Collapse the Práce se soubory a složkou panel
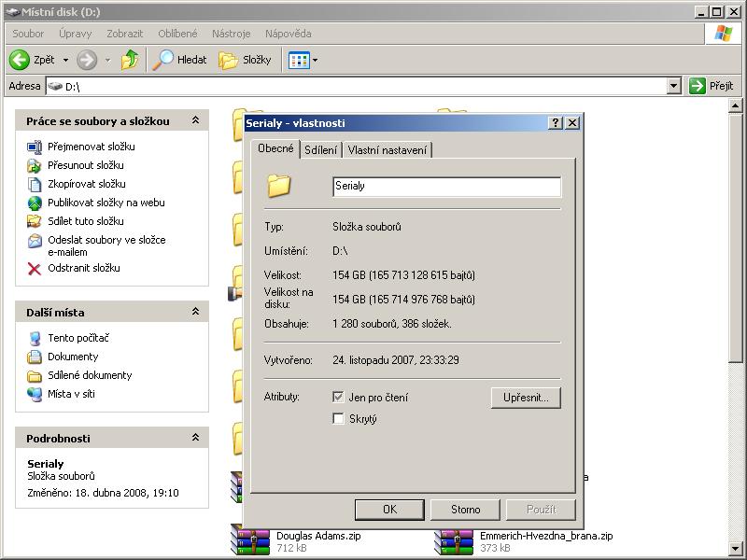The width and height of the screenshot is (747, 560). click(195, 121)
